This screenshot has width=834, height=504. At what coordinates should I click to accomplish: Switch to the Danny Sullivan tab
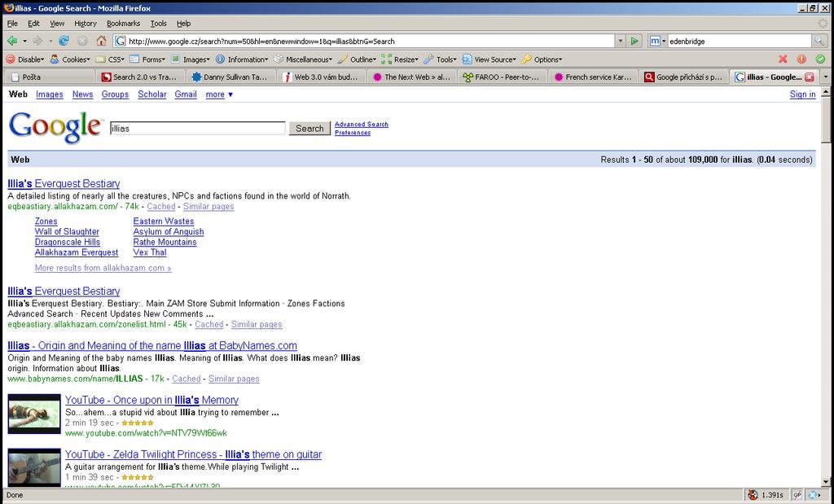point(230,77)
